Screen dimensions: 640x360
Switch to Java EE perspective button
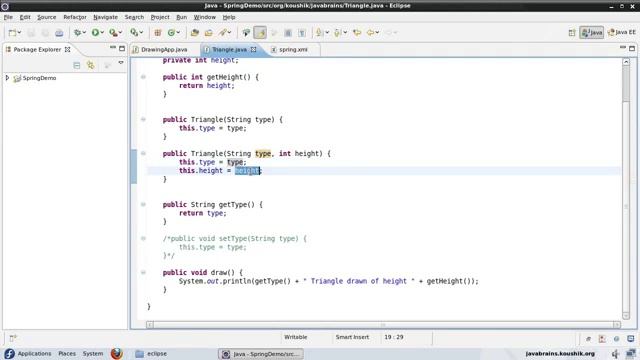click(x=621, y=33)
